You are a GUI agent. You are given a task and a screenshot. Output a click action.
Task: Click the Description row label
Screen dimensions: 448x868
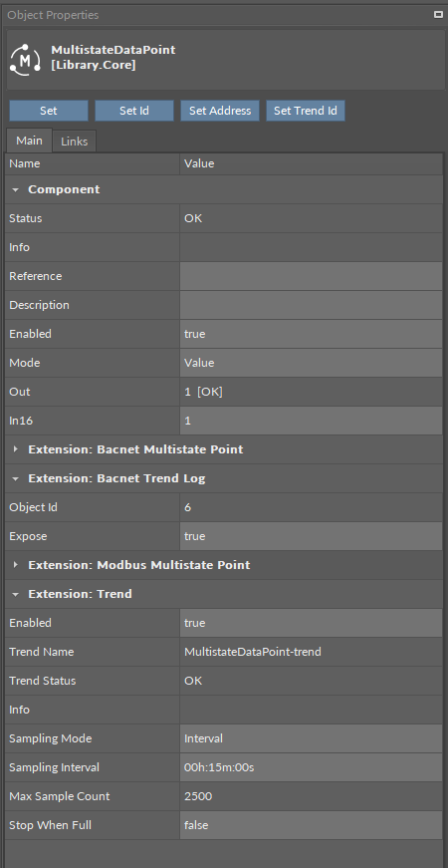(39, 305)
